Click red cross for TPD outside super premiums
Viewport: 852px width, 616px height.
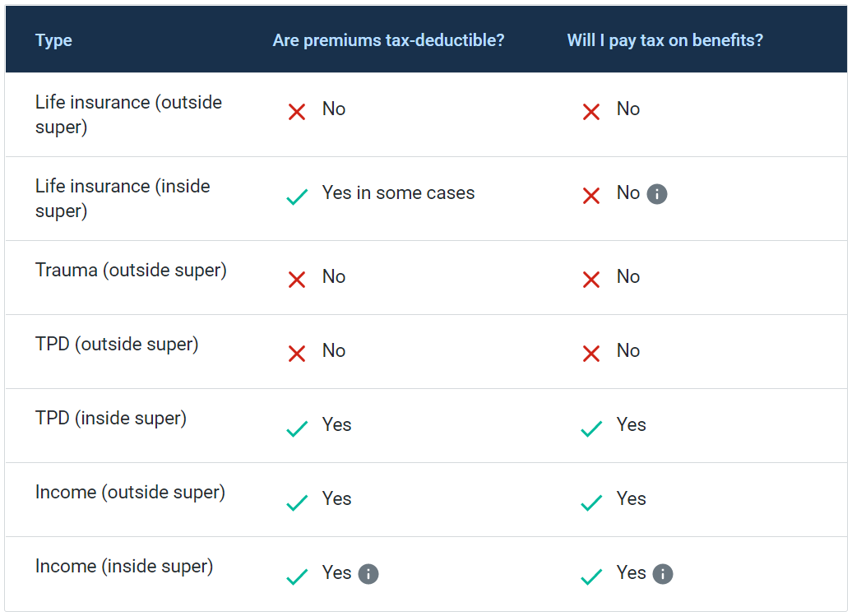point(297,354)
